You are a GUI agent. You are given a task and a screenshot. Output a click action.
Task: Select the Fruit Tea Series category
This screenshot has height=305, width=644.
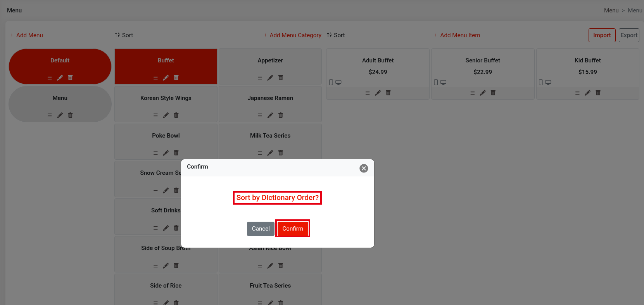pos(270,289)
